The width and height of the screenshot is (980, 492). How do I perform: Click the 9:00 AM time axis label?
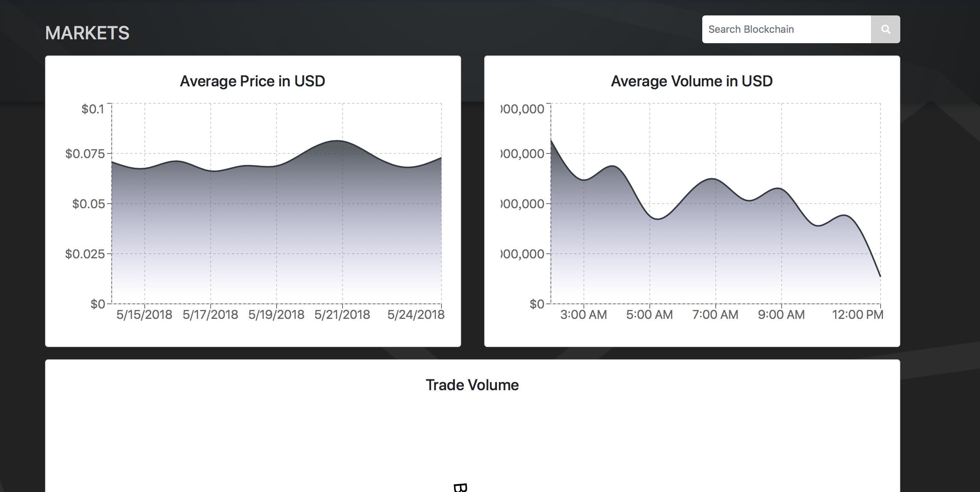[x=781, y=315]
